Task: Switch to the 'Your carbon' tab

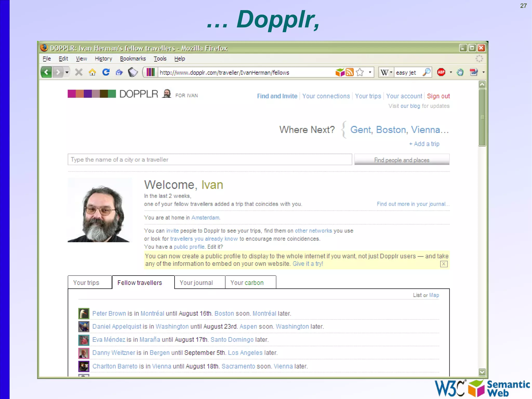Action: pyautogui.click(x=250, y=282)
